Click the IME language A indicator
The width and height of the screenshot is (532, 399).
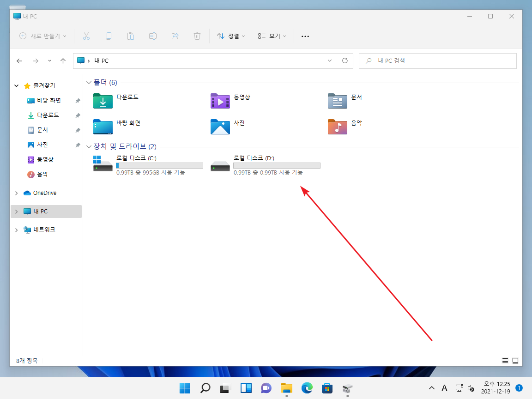pos(444,388)
